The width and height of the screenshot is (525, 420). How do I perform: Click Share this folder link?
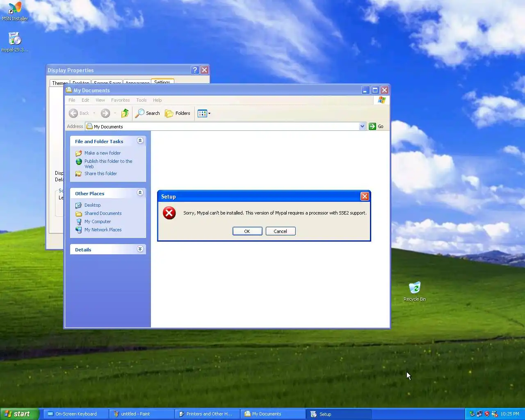100,173
